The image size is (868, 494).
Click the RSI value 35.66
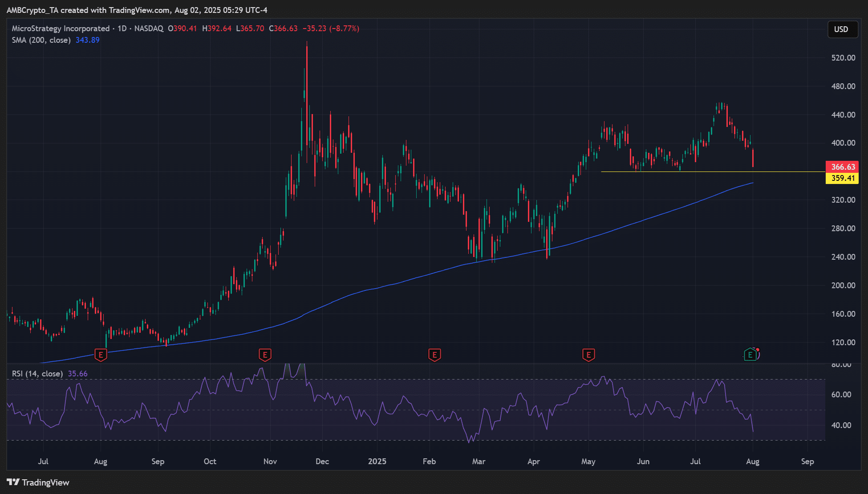coord(77,374)
